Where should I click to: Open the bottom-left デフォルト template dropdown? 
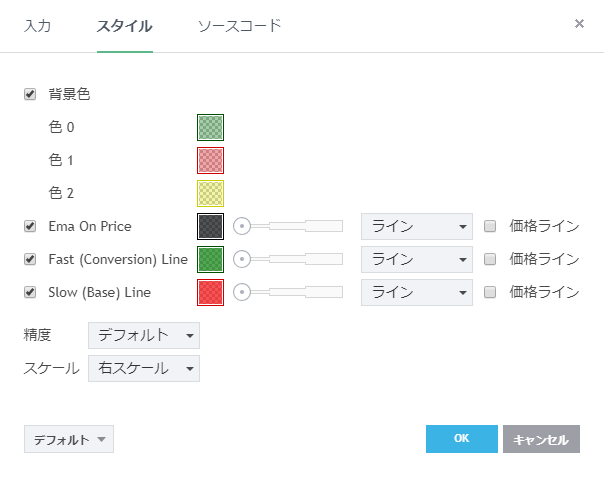[x=69, y=439]
